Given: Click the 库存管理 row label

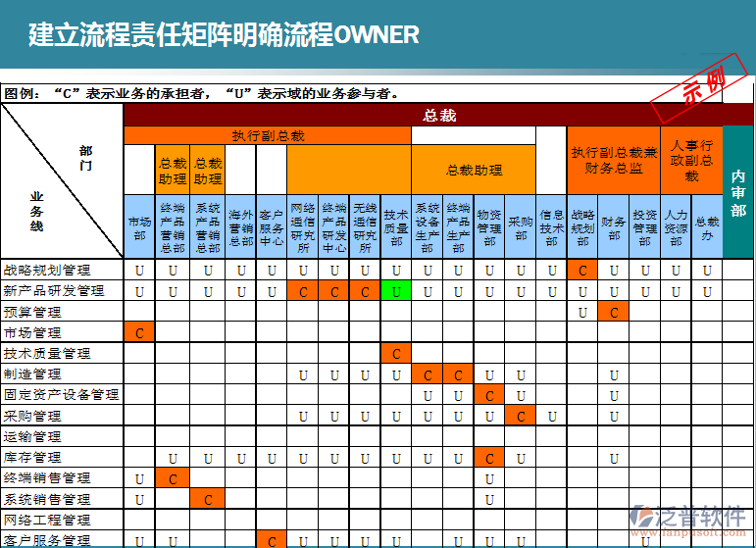Looking at the screenshot, I should [32, 457].
